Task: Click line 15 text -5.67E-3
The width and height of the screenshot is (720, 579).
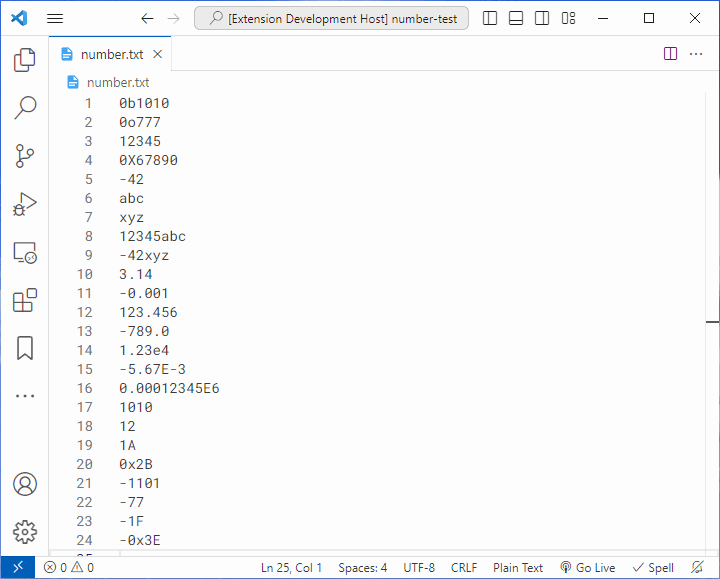Action: point(152,370)
